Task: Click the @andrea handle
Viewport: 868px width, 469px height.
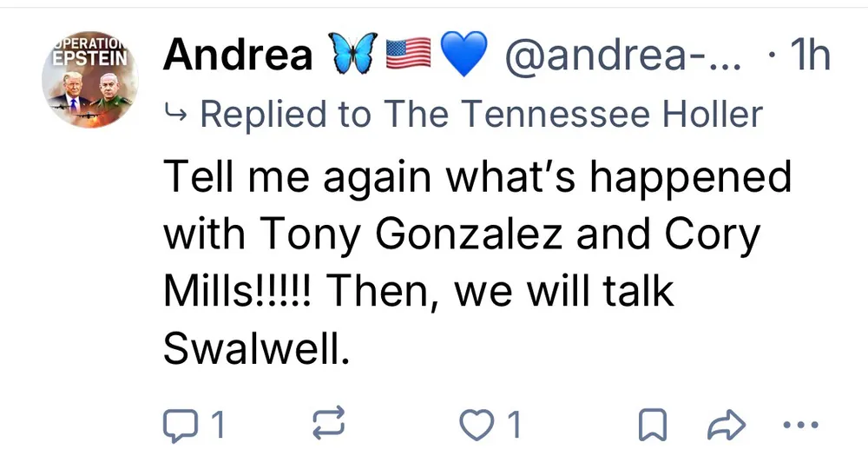Action: 621,56
